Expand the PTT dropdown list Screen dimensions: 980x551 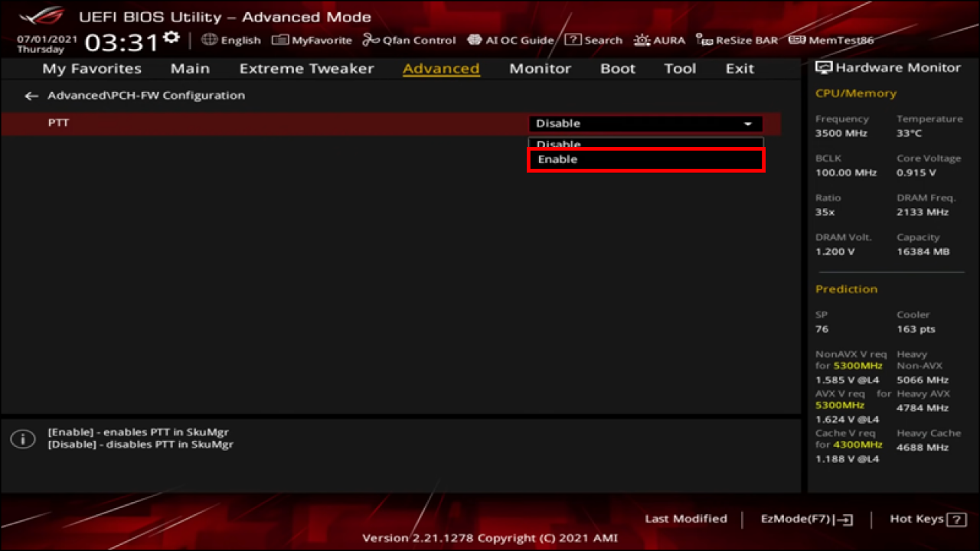pos(746,123)
